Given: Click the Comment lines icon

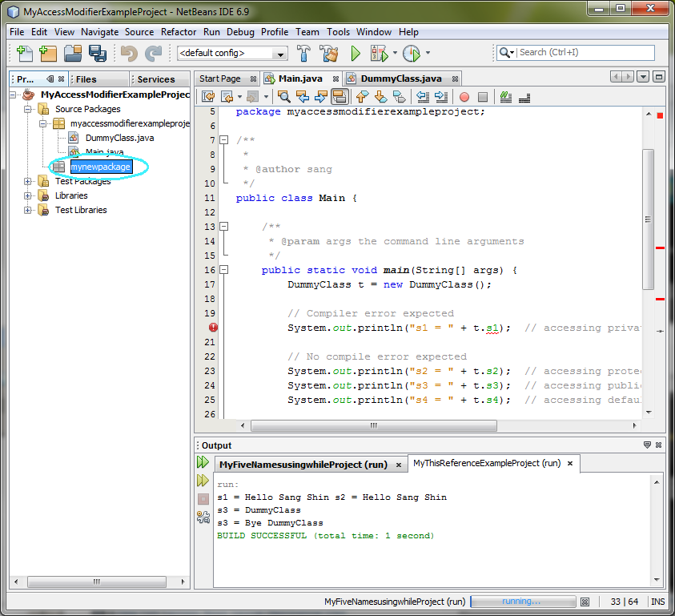Looking at the screenshot, I should (506, 97).
